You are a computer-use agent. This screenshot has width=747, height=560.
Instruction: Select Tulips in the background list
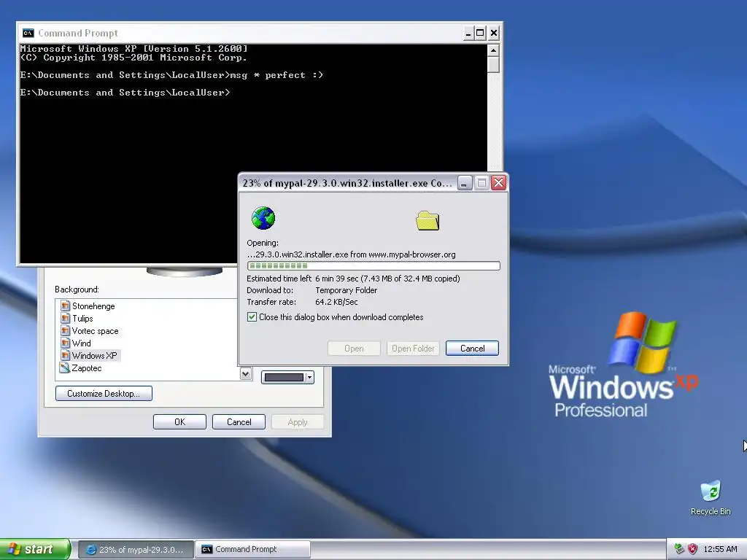(82, 318)
